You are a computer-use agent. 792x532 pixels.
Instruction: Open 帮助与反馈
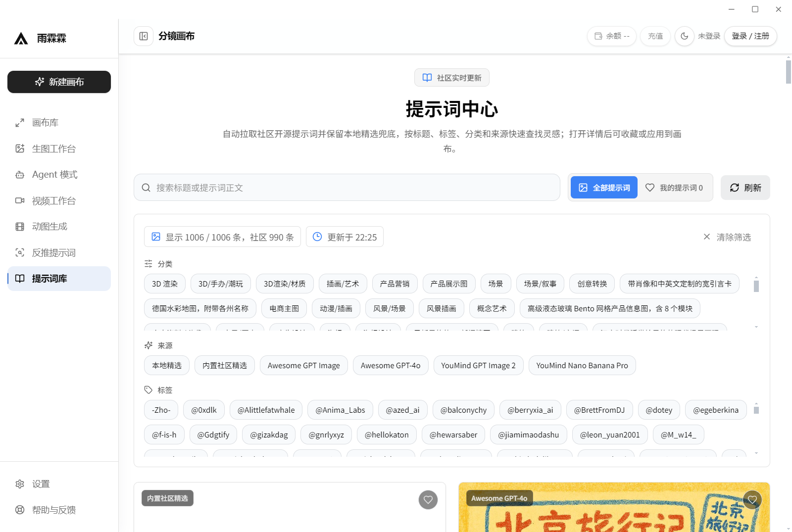(x=59, y=510)
